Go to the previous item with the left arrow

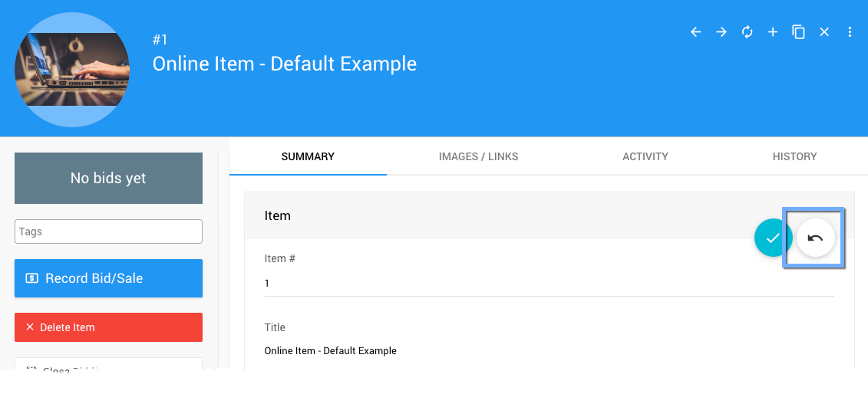[696, 32]
